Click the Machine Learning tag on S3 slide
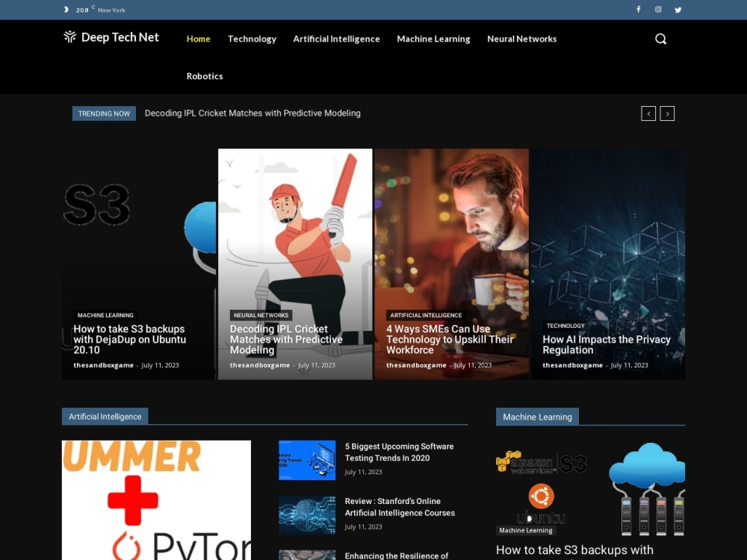 coord(105,315)
